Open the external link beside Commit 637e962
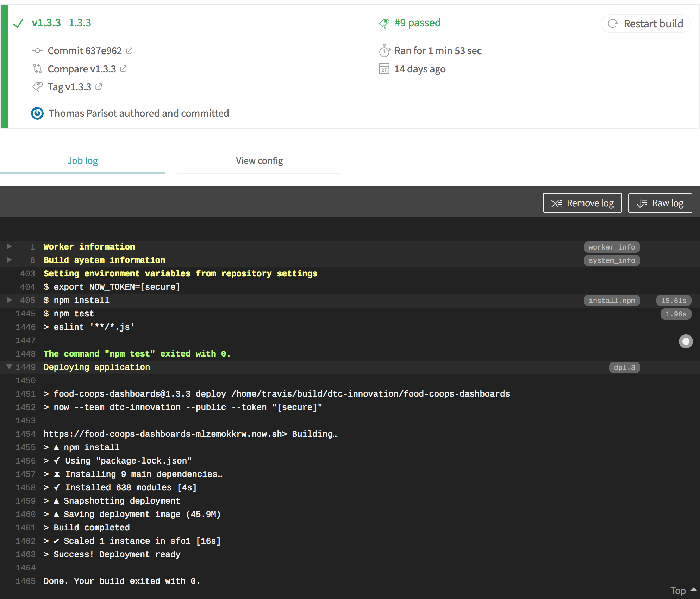Viewport: 700px width, 599px height. point(129,50)
